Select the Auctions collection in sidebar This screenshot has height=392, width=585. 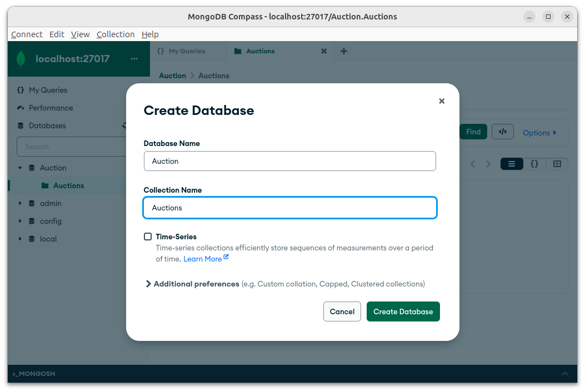pyautogui.click(x=69, y=186)
